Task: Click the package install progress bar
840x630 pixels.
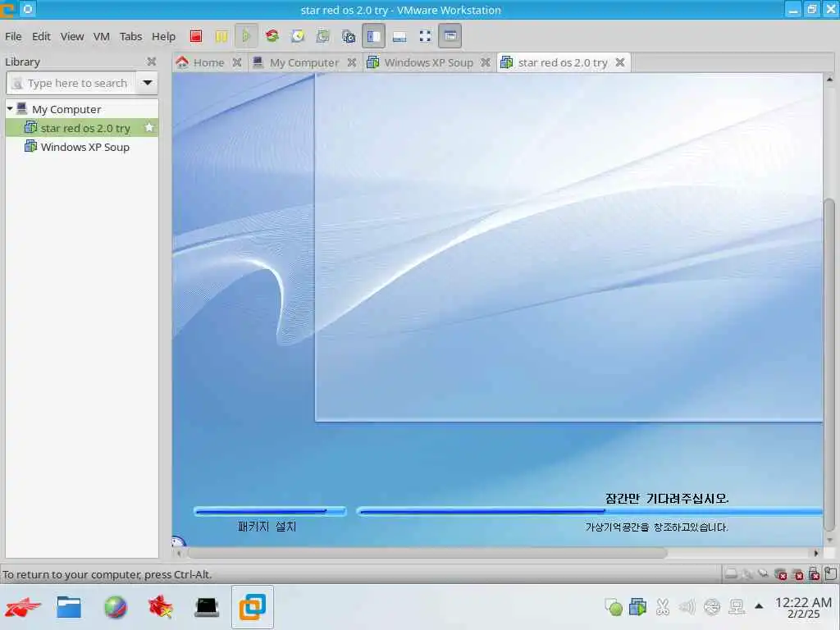Action: (270, 512)
